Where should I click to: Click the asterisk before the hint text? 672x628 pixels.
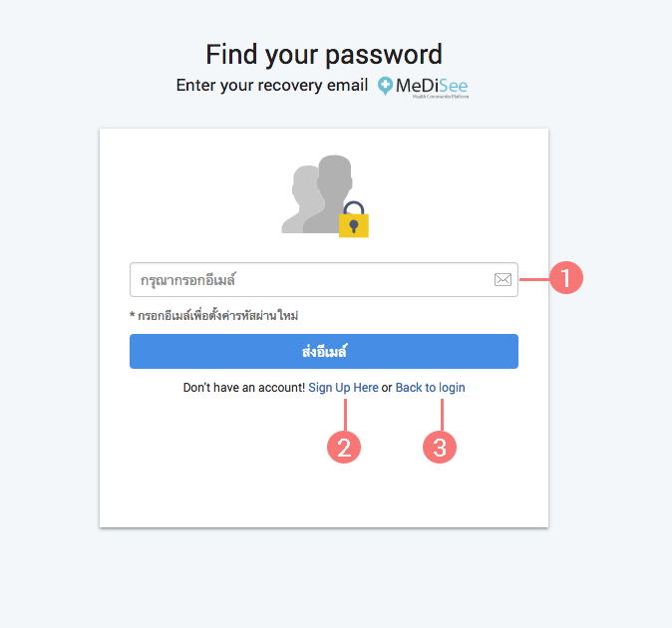tap(133, 315)
